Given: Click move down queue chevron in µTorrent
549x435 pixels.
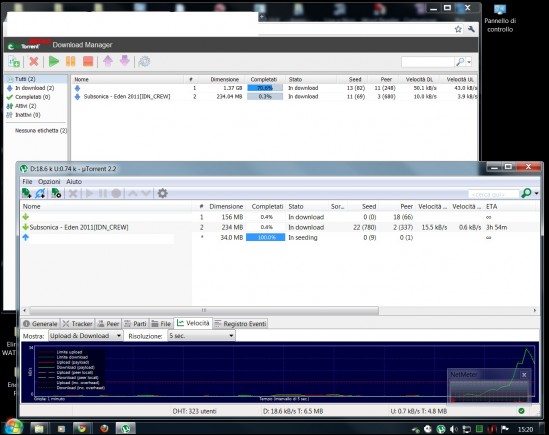Looking at the screenshot, I should (x=146, y=193).
